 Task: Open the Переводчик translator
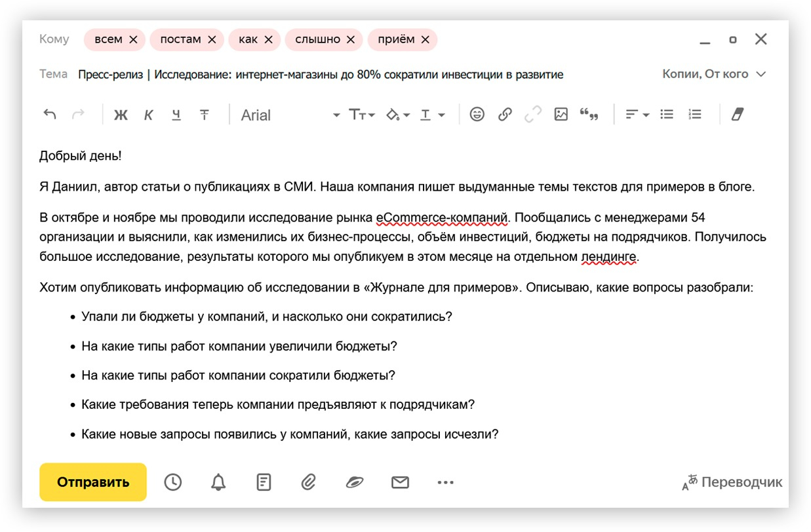[732, 483]
